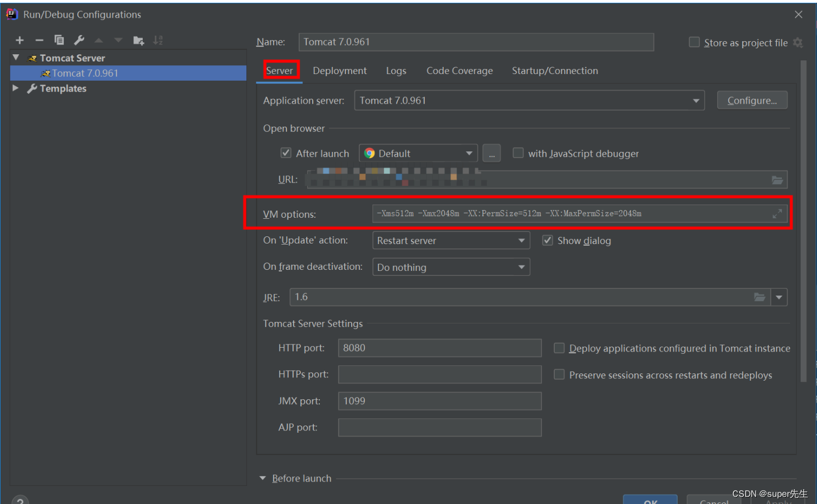Open the Default browser dropdown
The height and width of the screenshot is (504, 817).
point(418,154)
